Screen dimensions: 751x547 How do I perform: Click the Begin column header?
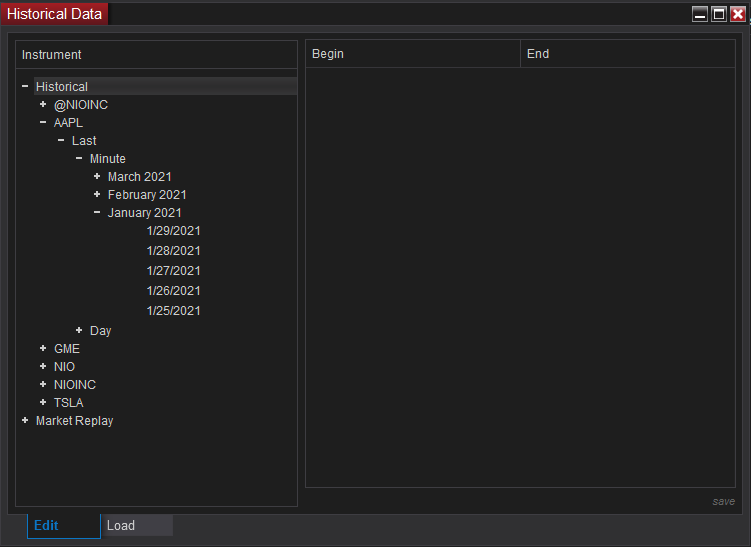click(413, 54)
